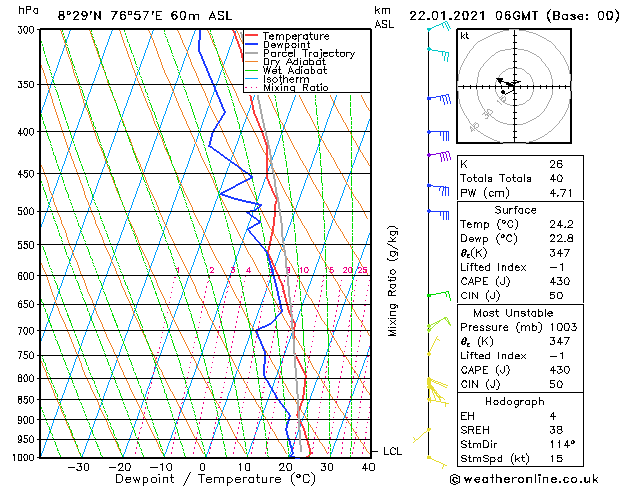The image size is (629, 486).
Task: Open the weatheronline.co.uk link
Action: click(530, 479)
